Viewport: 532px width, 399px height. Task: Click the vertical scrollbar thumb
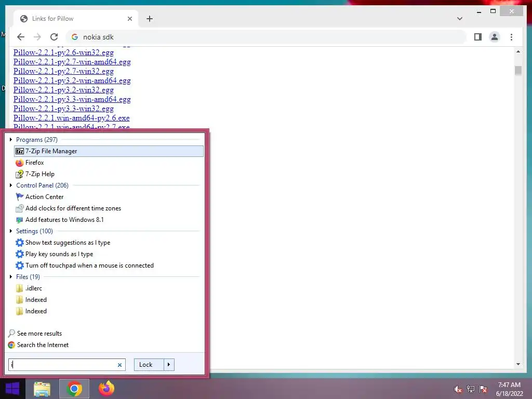click(518, 71)
